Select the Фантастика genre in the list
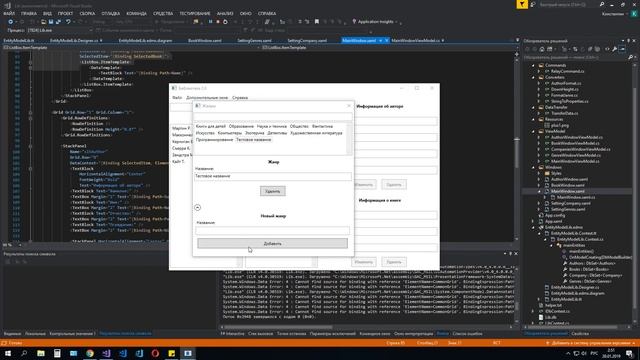The width and height of the screenshot is (640, 360). [x=322, y=127]
